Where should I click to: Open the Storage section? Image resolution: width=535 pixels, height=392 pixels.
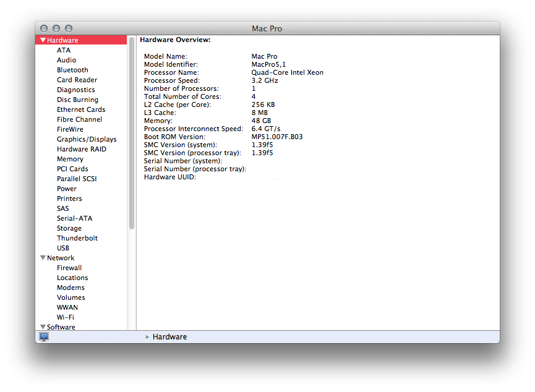[x=69, y=228]
